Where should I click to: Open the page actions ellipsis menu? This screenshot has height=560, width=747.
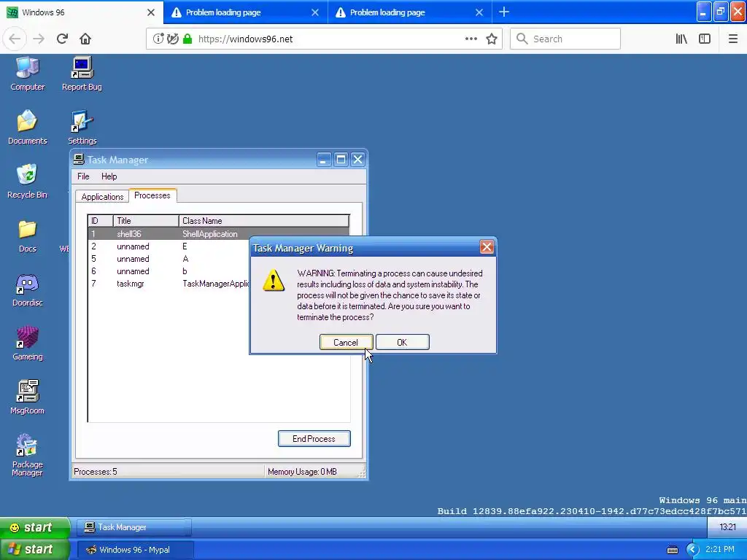[x=471, y=39]
